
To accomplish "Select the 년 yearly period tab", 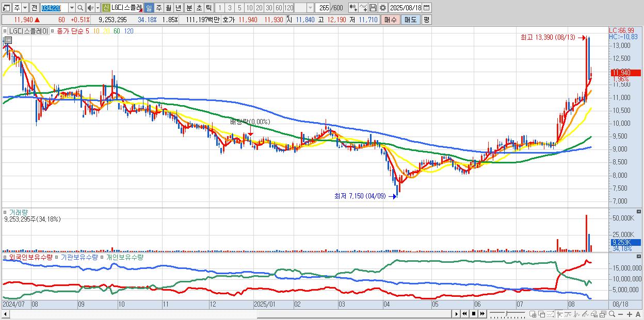I will [178, 8].
